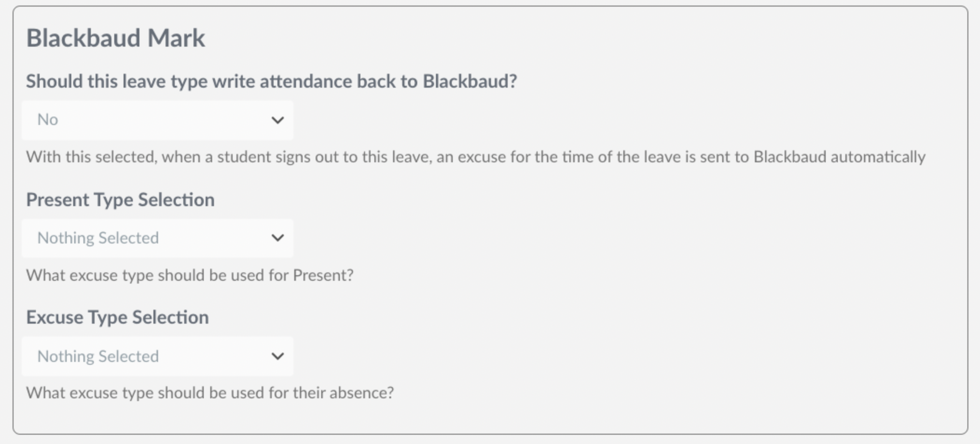The width and height of the screenshot is (980, 444).
Task: Click help text asking excuse type for Present
Action: pyautogui.click(x=190, y=275)
